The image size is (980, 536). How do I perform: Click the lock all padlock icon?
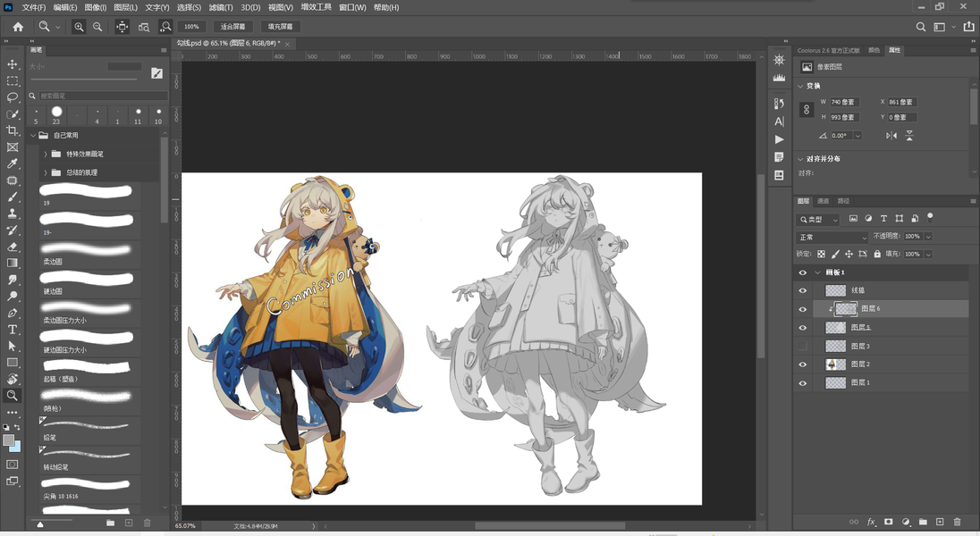(x=877, y=255)
